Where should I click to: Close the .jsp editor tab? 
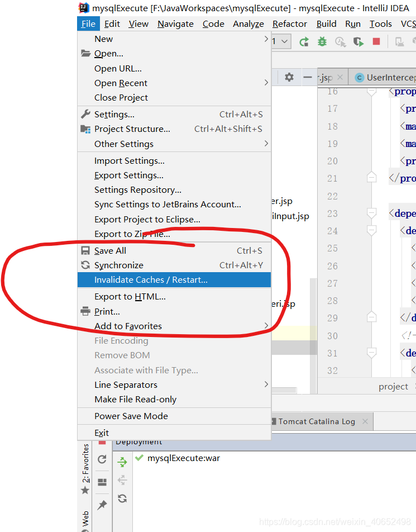point(340,77)
